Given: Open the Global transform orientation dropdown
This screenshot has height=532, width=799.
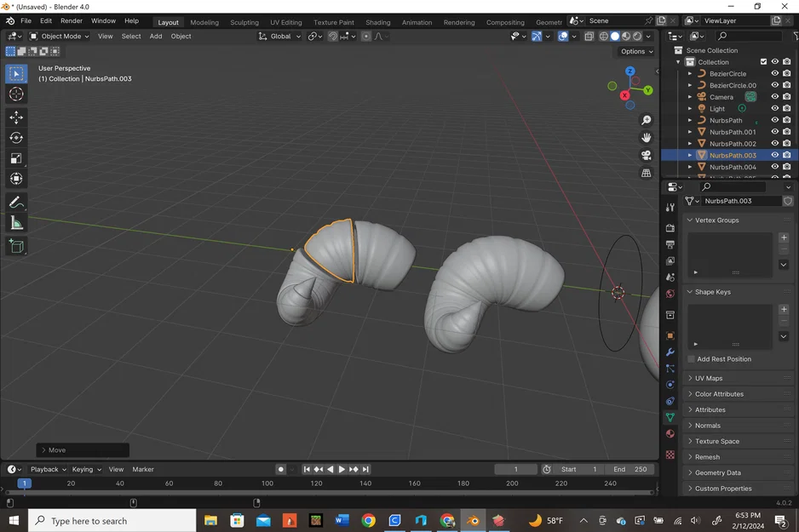Looking at the screenshot, I should point(279,36).
